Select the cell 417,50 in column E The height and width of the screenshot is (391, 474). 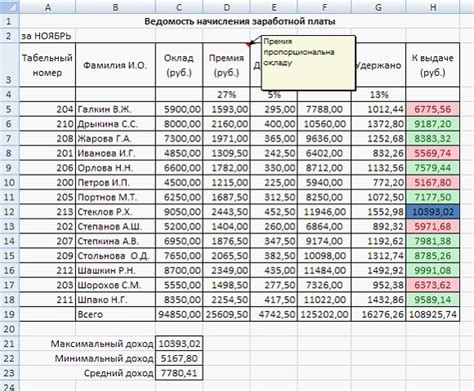(274, 300)
